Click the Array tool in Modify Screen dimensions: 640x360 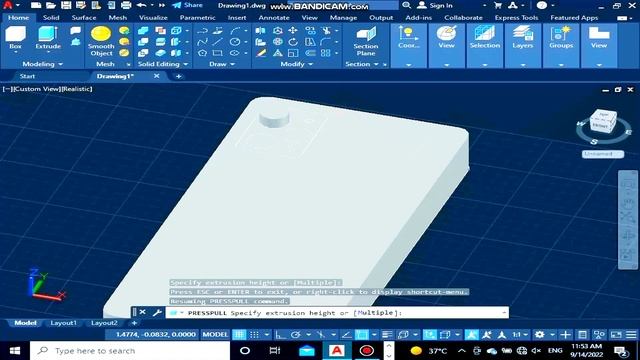click(x=325, y=53)
